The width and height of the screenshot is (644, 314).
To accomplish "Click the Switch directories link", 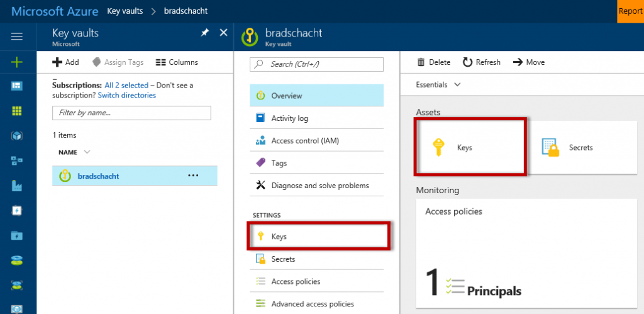I will (x=127, y=96).
